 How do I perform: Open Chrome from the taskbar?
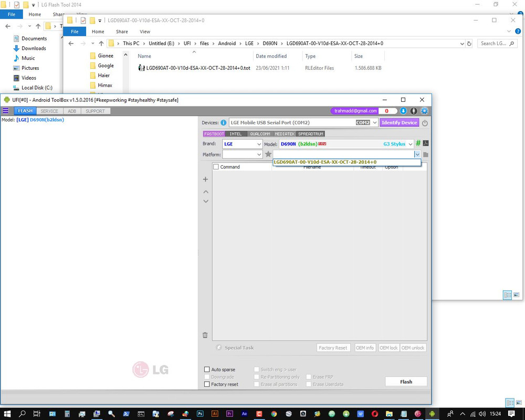tap(274, 414)
